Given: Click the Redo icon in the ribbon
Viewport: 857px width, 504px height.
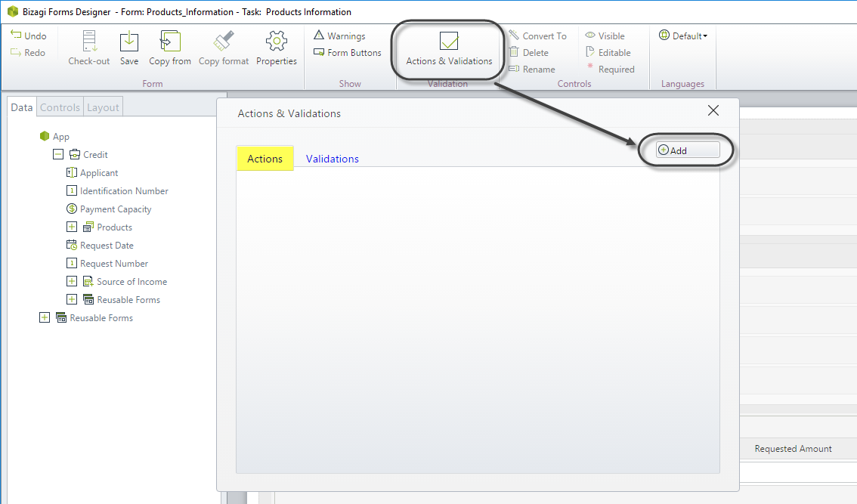Looking at the screenshot, I should tap(16, 52).
